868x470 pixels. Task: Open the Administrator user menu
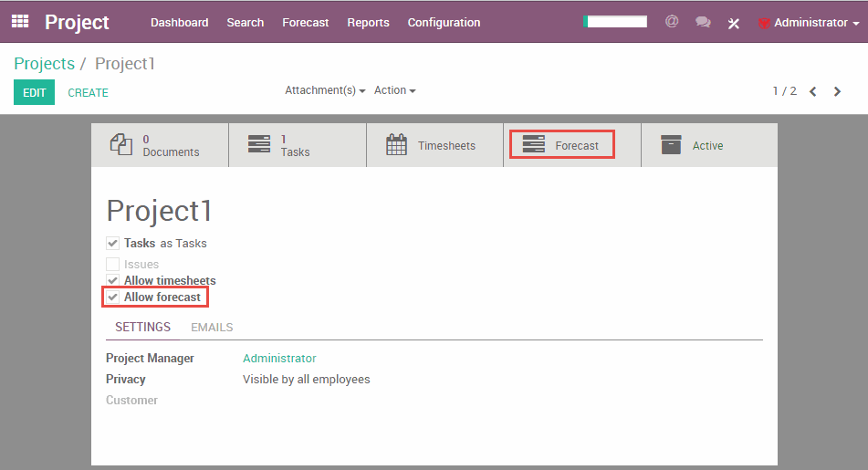point(809,23)
